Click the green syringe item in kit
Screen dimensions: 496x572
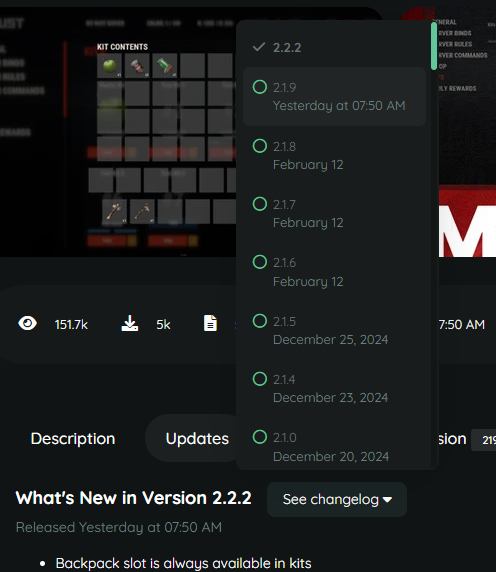click(165, 66)
